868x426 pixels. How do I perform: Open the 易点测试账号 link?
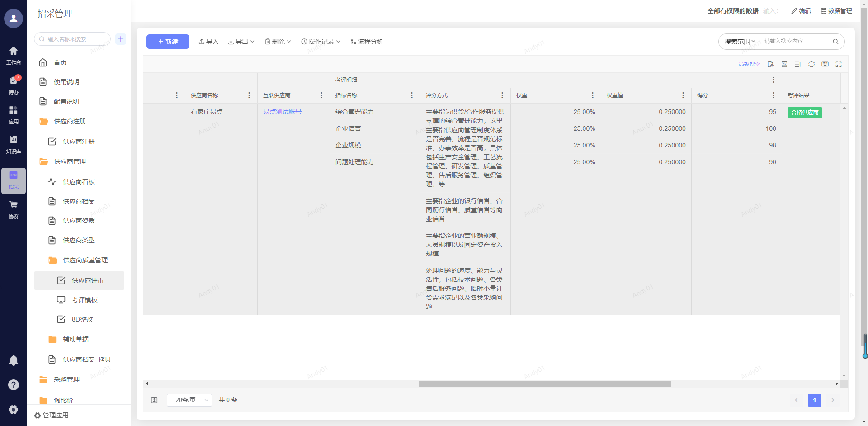point(282,112)
